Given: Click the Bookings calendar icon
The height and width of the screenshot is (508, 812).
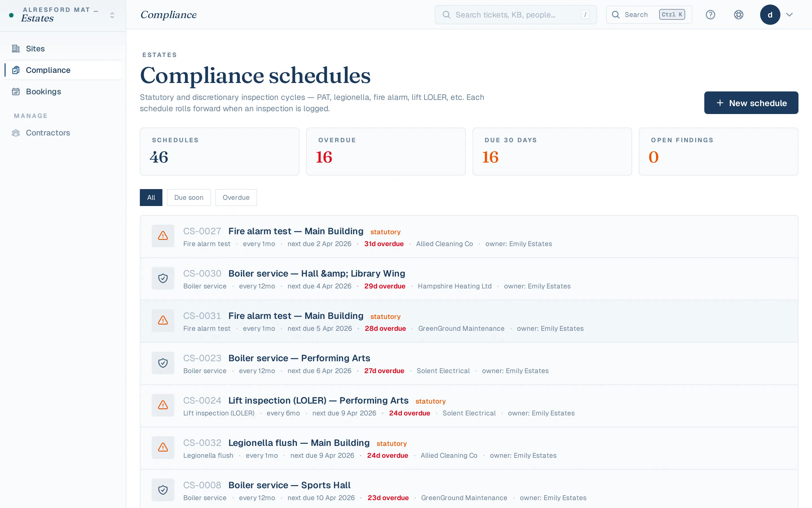Looking at the screenshot, I should (16, 91).
